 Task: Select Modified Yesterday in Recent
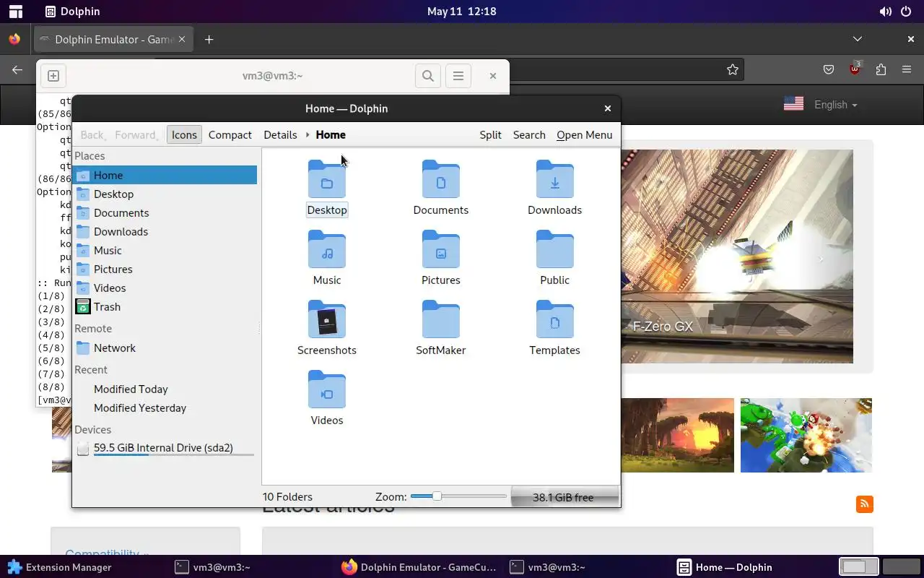(165, 407)
